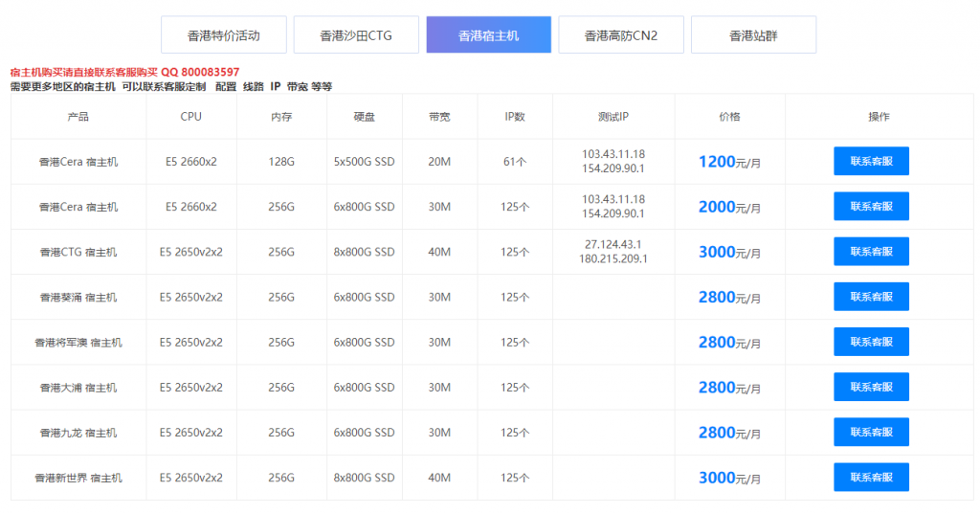Click 联系客服 in the 香港葵涌 row
The height and width of the screenshot is (514, 980).
tap(871, 297)
